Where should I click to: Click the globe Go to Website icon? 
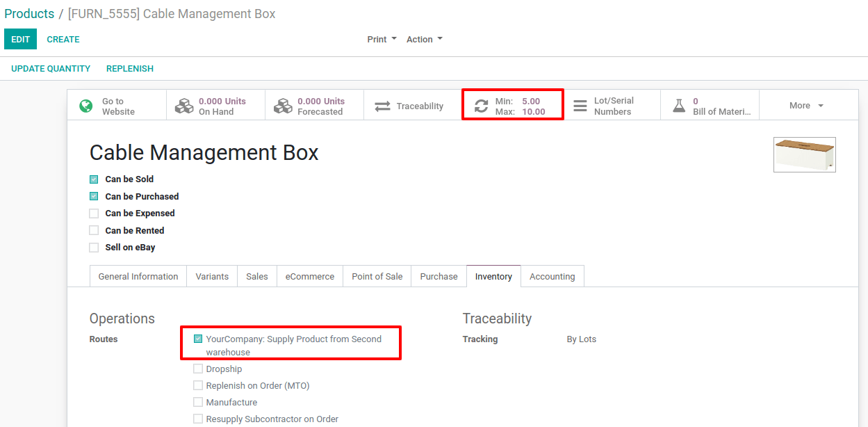pyautogui.click(x=86, y=106)
